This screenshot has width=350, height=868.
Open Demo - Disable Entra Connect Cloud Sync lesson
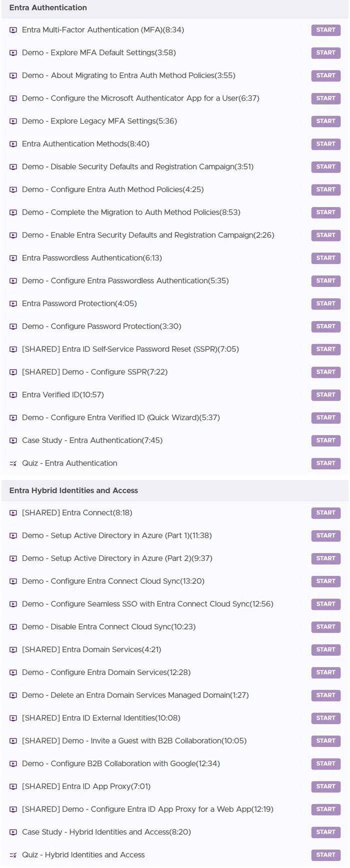click(108, 627)
